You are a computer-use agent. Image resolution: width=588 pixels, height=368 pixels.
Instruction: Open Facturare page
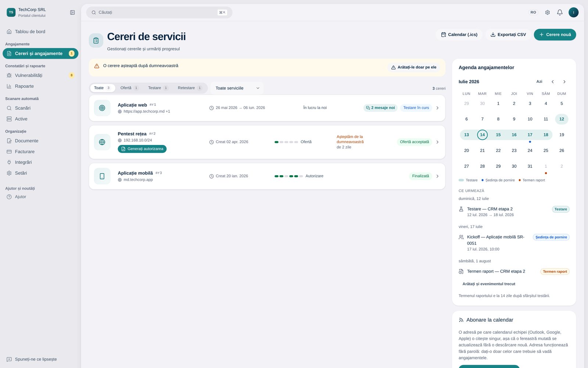click(40, 152)
